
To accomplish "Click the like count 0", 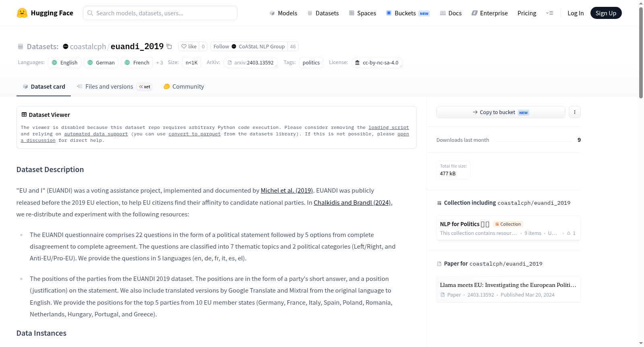I will (203, 46).
